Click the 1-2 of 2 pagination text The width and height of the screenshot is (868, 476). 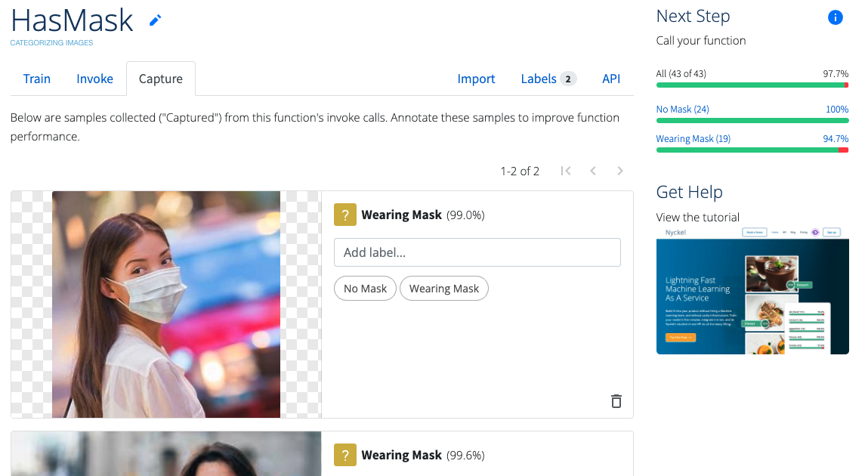pyautogui.click(x=520, y=171)
